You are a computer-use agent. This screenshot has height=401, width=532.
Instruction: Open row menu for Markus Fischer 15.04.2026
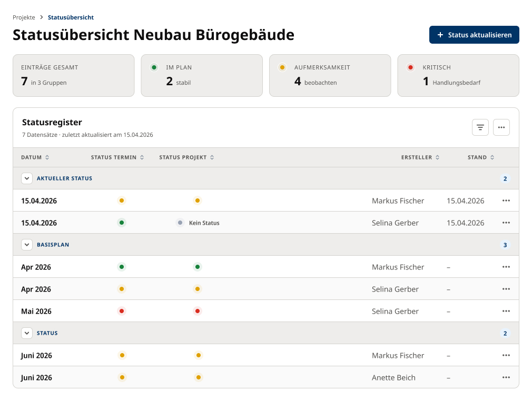[506, 200]
